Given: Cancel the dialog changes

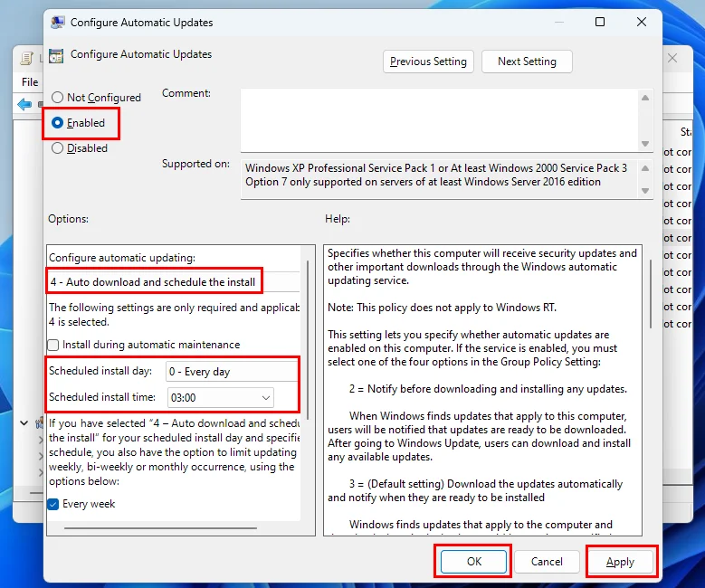Looking at the screenshot, I should pos(547,561).
